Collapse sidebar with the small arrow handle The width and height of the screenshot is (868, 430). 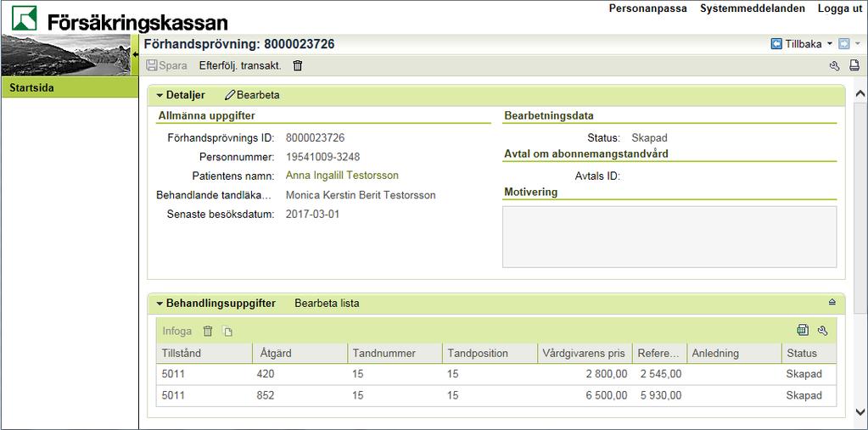pyautogui.click(x=135, y=54)
